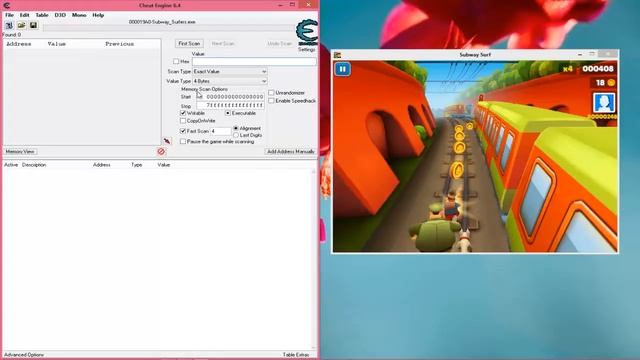The image size is (640, 360).
Task: Click the Address column header in results
Action: pyautogui.click(x=19, y=44)
